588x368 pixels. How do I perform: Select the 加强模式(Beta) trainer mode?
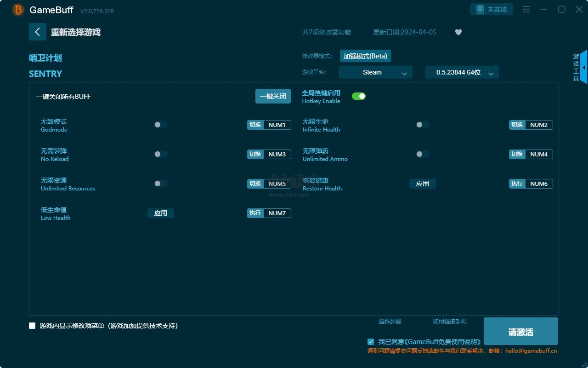(365, 56)
